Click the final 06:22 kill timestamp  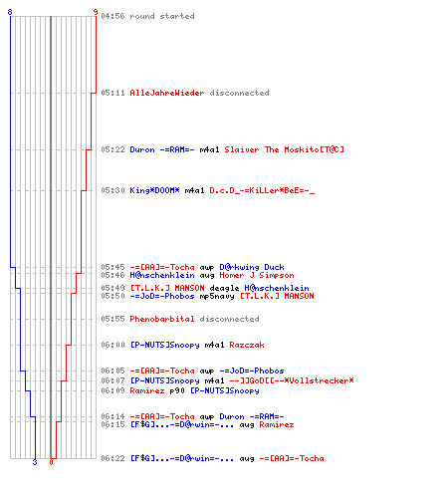[112, 458]
